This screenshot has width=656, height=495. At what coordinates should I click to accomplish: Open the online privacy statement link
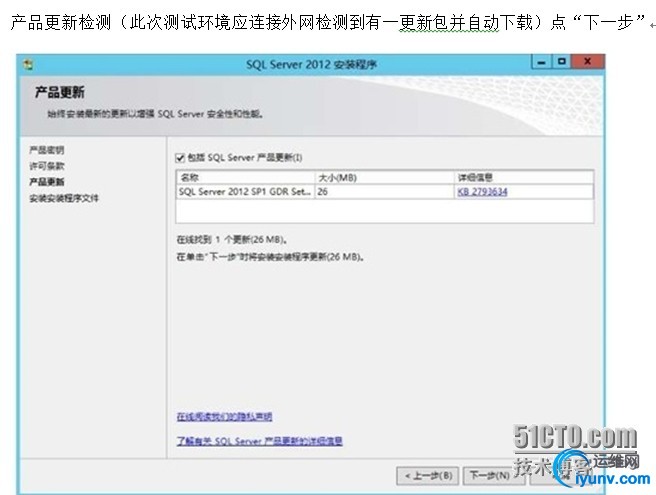(224, 416)
